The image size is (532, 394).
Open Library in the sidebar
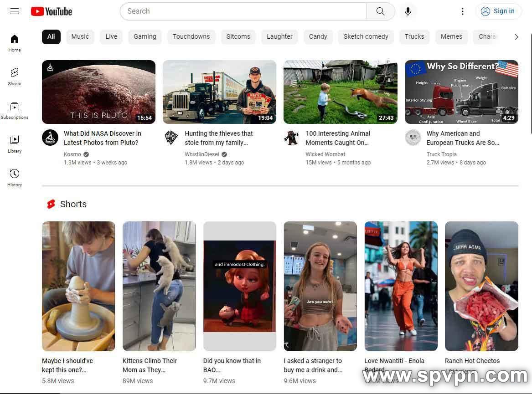click(x=15, y=143)
